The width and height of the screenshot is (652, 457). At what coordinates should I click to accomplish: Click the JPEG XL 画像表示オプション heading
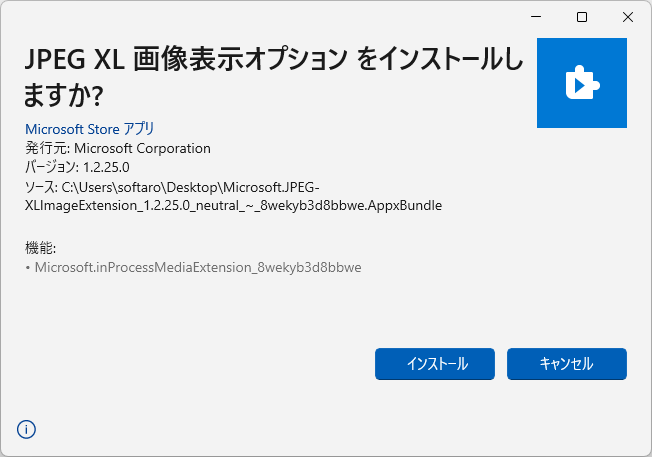coord(186,59)
